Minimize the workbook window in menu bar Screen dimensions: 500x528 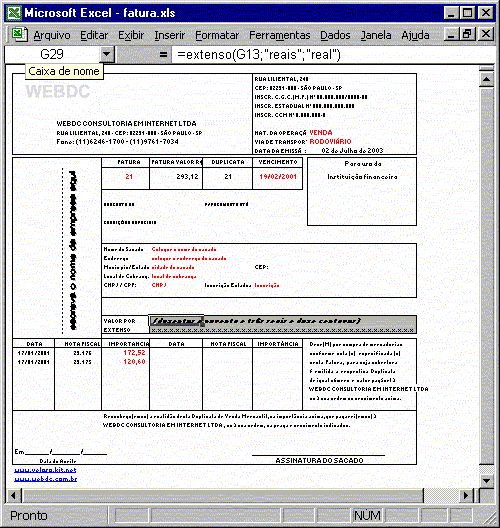coord(451,34)
